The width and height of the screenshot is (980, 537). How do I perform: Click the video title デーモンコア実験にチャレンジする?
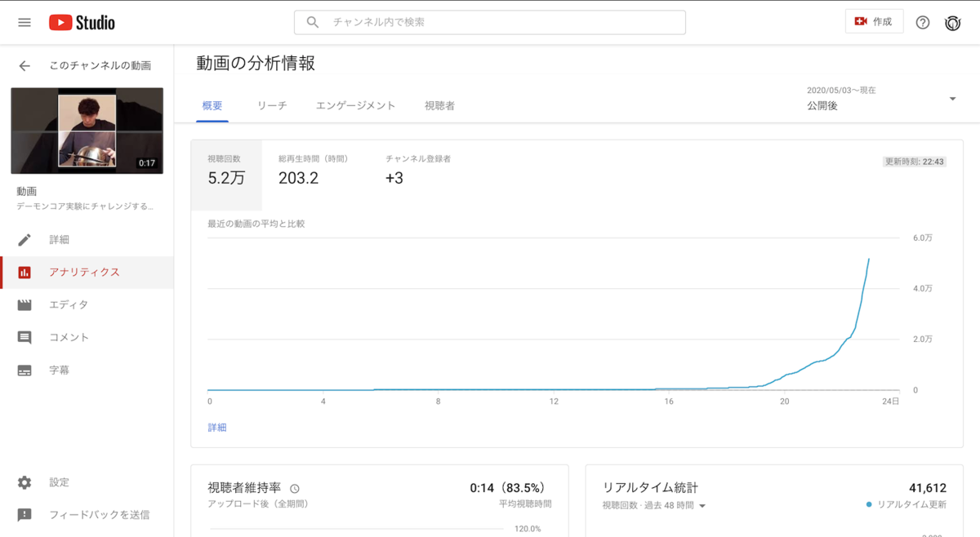(x=85, y=206)
